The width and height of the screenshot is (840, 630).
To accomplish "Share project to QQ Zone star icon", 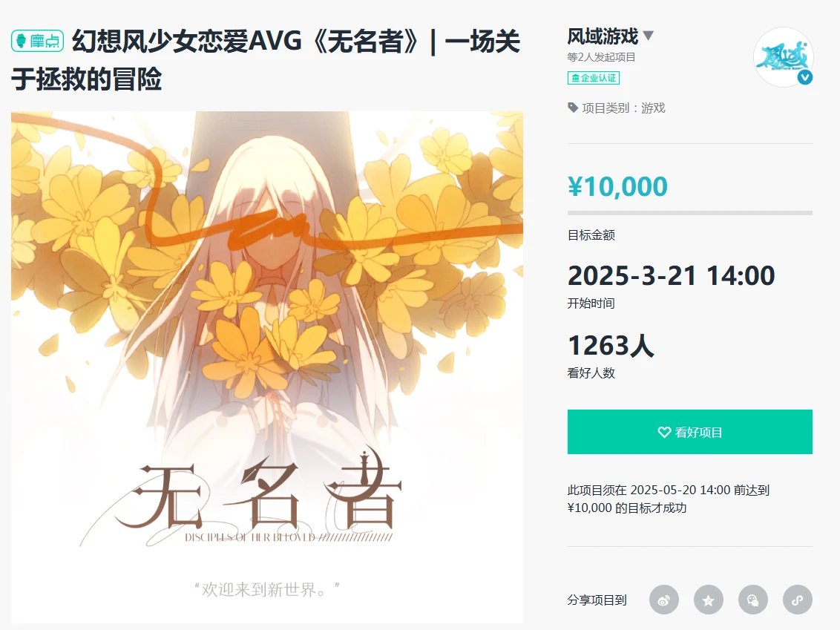I will pos(708,600).
